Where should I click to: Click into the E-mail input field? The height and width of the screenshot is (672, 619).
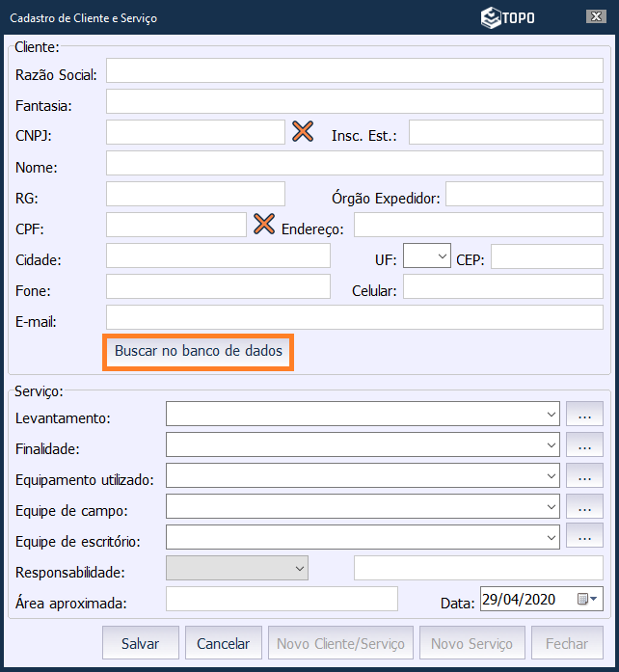(x=354, y=318)
